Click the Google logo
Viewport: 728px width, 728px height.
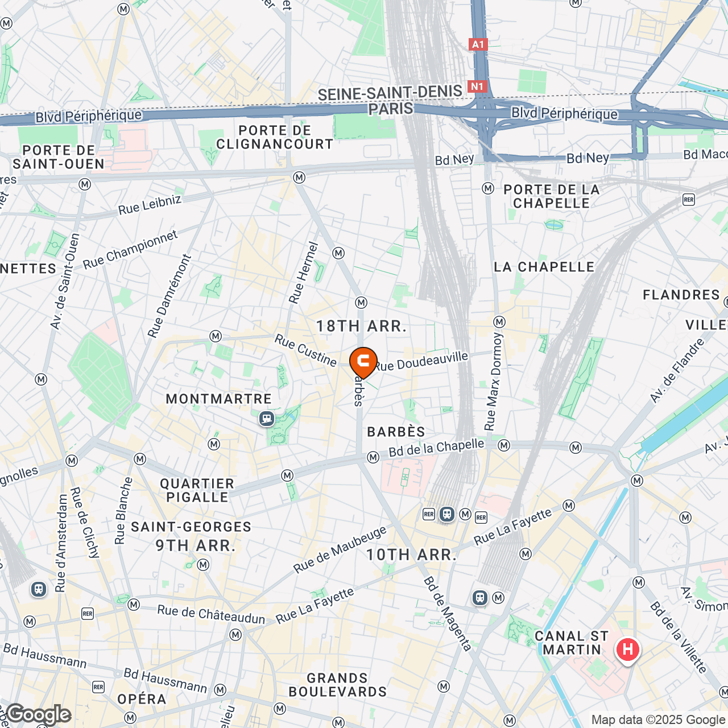pos(38,714)
